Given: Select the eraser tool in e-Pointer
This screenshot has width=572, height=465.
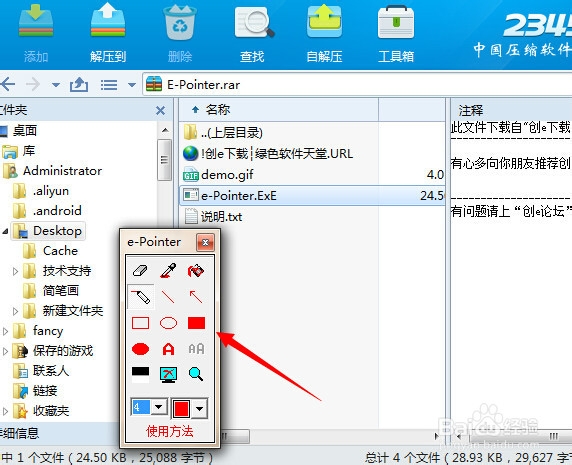Looking at the screenshot, I should pos(140,270).
